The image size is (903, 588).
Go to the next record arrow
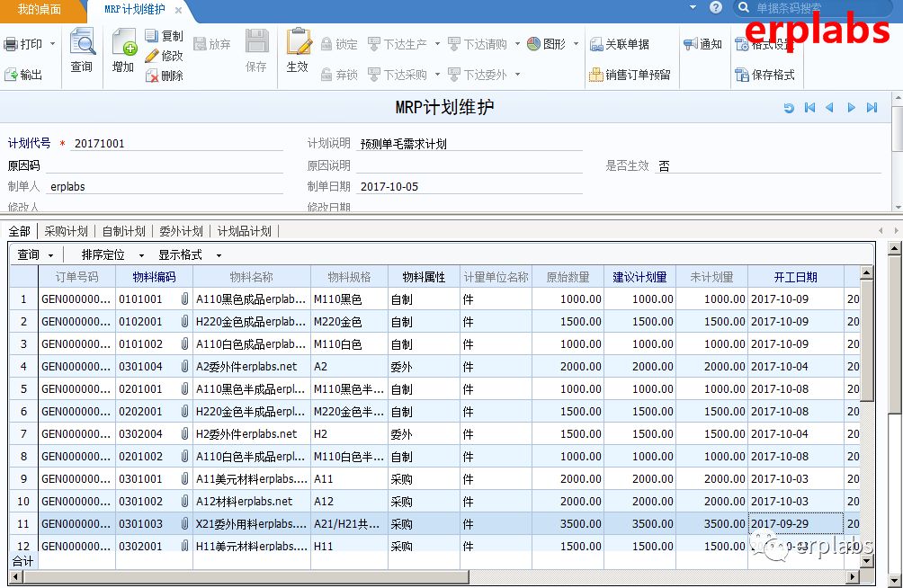click(x=851, y=108)
